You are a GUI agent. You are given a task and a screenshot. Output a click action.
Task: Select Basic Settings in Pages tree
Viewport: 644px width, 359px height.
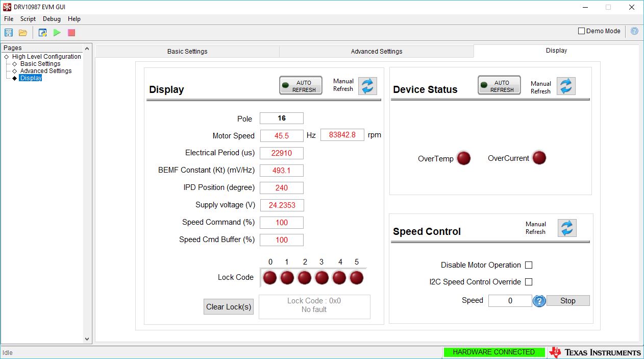point(40,64)
